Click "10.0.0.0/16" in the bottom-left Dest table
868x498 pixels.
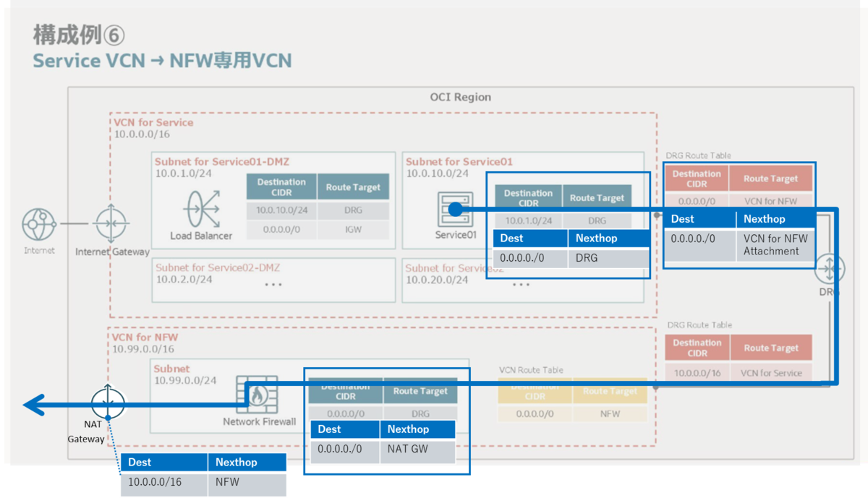pos(164,484)
